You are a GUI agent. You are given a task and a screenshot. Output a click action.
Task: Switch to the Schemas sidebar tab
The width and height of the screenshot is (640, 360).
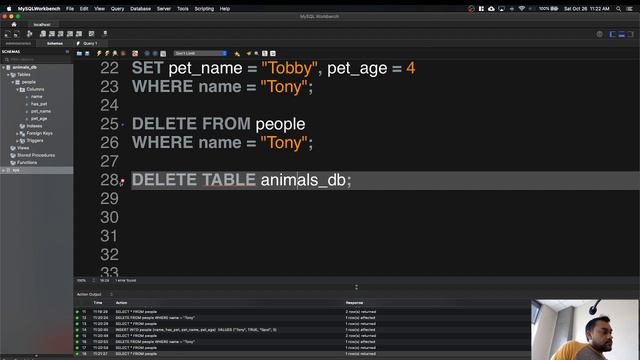point(55,43)
